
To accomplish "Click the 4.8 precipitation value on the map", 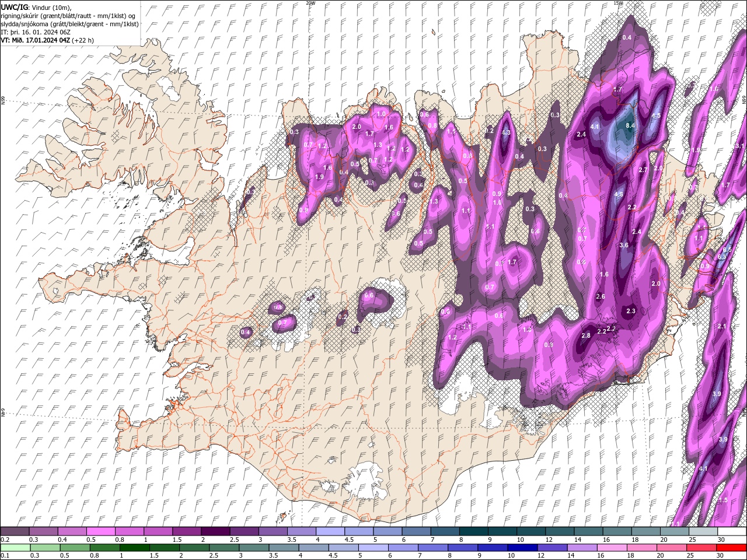I will pyautogui.click(x=619, y=194).
